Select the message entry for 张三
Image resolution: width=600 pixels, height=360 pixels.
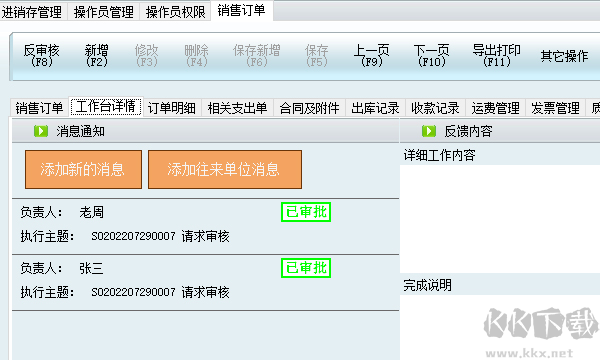(x=205, y=282)
